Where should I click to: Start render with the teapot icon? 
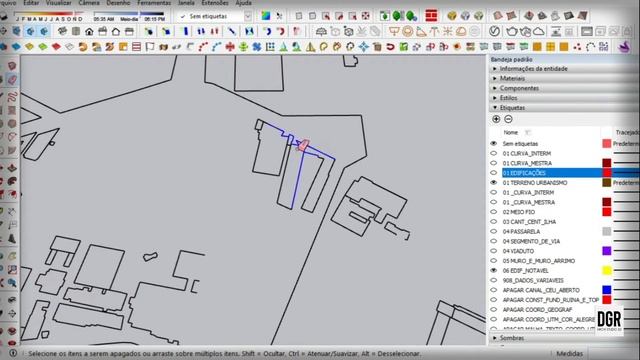click(511, 31)
